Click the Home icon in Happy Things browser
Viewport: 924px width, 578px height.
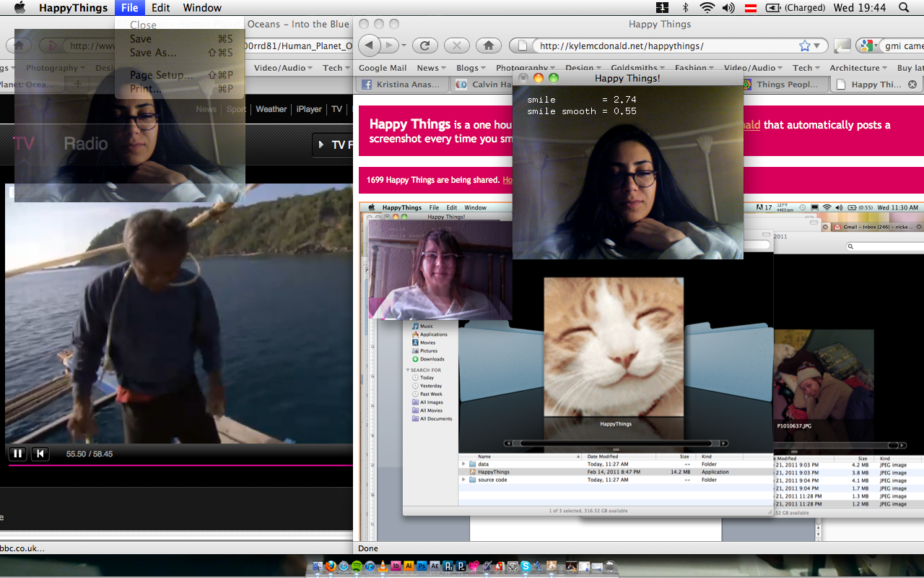(x=489, y=46)
